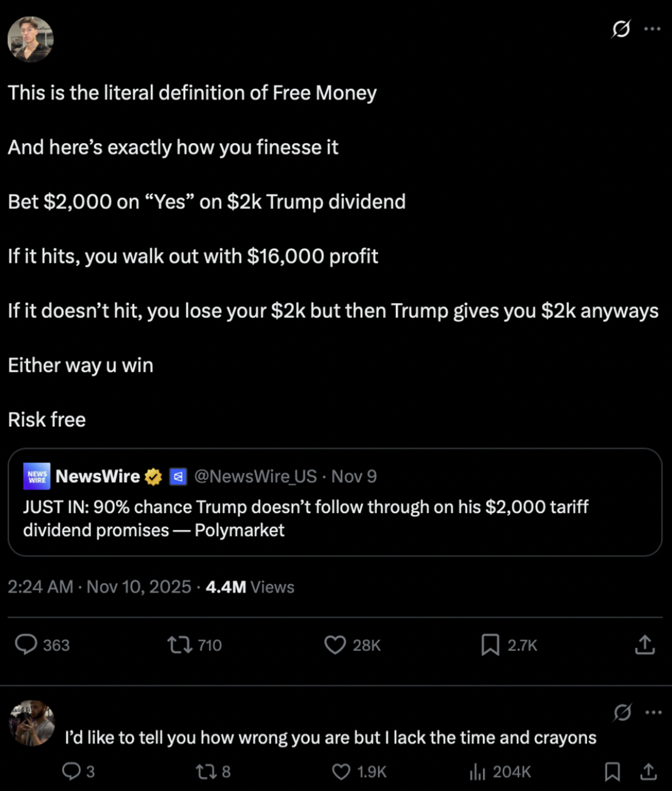Screen dimensions: 672x791
Task: Click the Grok icon on main post
Action: tap(621, 29)
